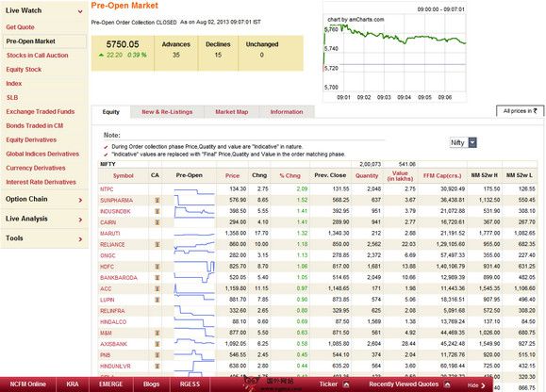The height and width of the screenshot is (392, 546).
Task: Click the CA icon in AXISBANK row
Action: (157, 344)
